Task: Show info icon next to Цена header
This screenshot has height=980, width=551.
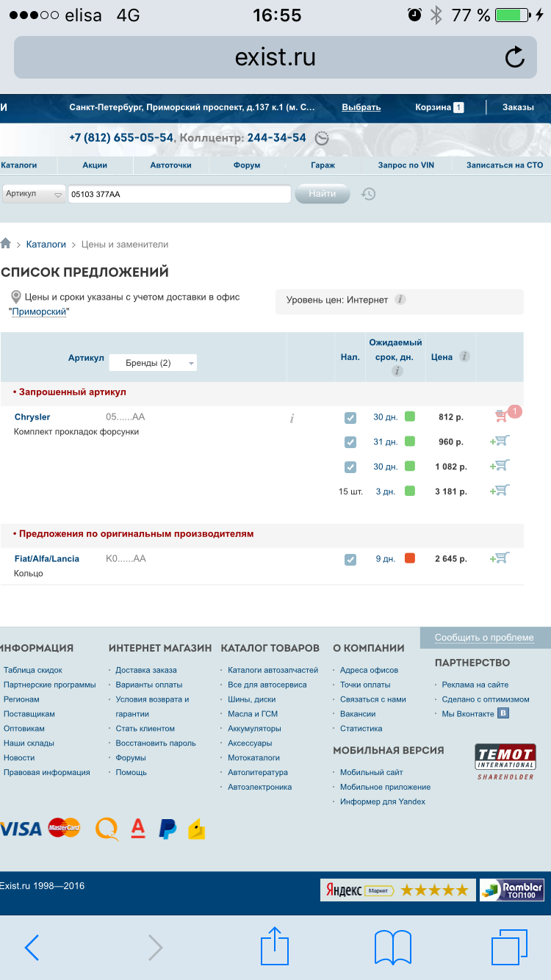Action: tap(464, 356)
